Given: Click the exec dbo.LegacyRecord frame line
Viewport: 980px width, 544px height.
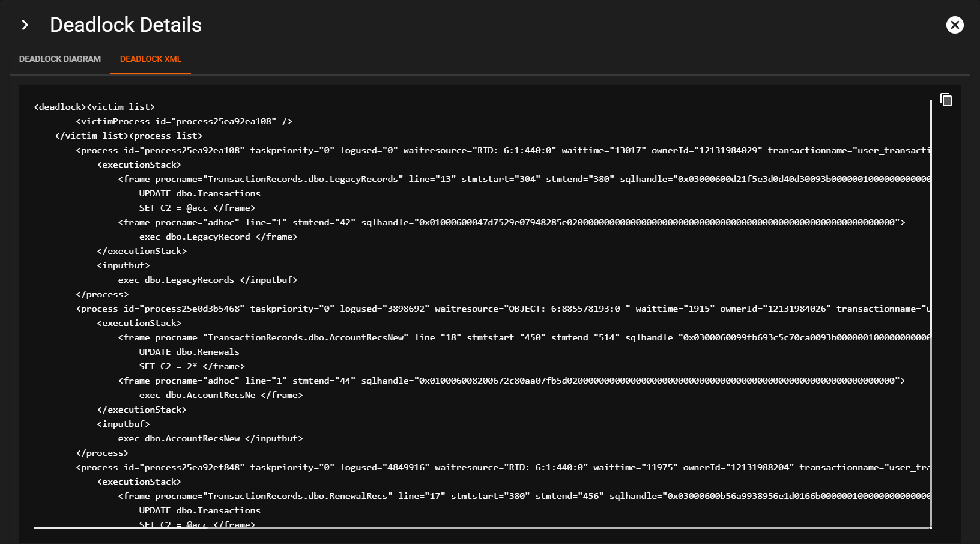Looking at the screenshot, I should coord(218,237).
